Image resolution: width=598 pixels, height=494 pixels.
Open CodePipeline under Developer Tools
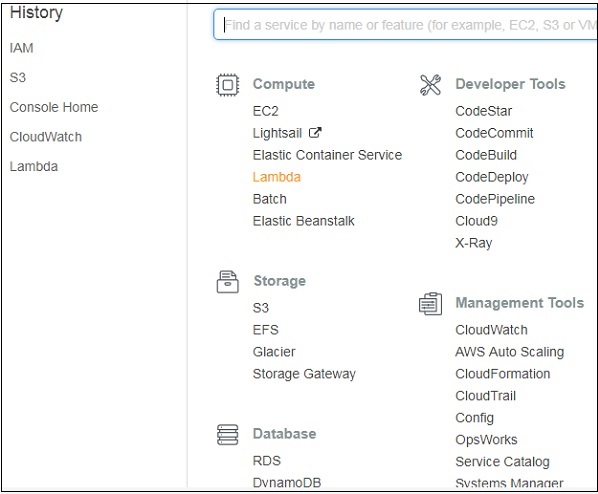pos(495,199)
